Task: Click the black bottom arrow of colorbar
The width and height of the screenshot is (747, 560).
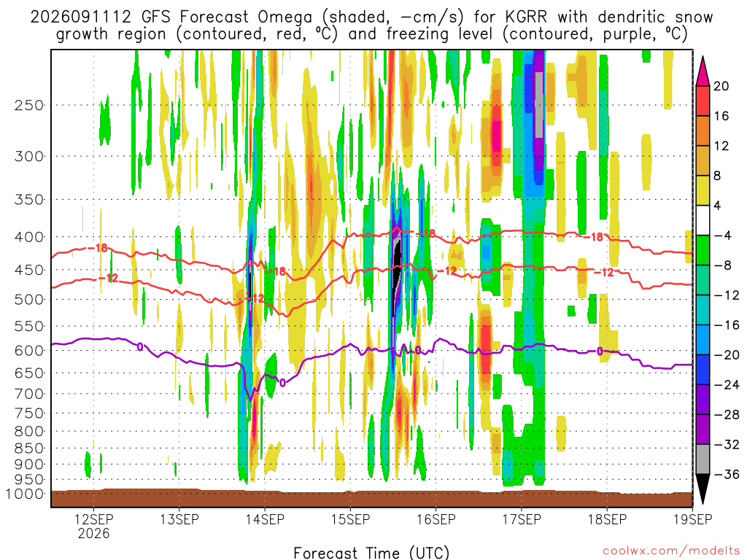Action: pyautogui.click(x=703, y=489)
